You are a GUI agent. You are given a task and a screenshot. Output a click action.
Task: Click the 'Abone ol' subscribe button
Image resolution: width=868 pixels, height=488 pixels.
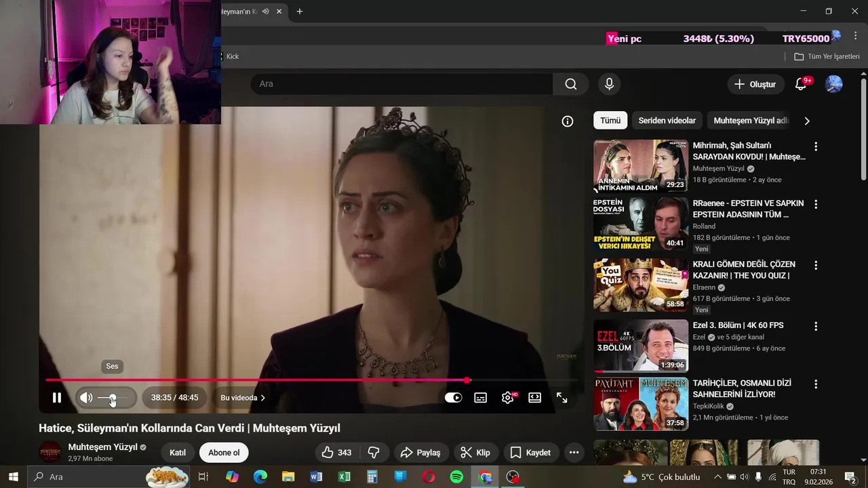(x=224, y=453)
